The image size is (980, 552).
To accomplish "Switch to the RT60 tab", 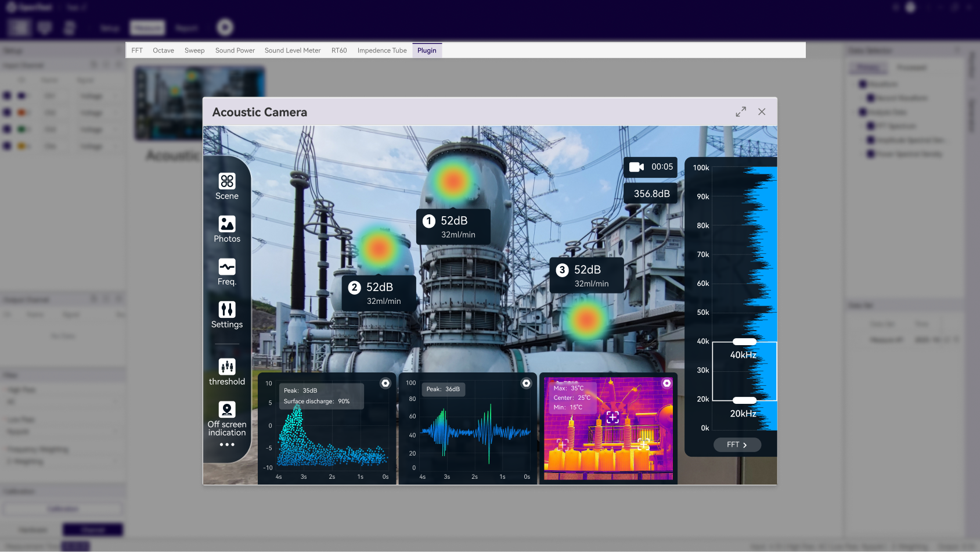I will 339,51.
